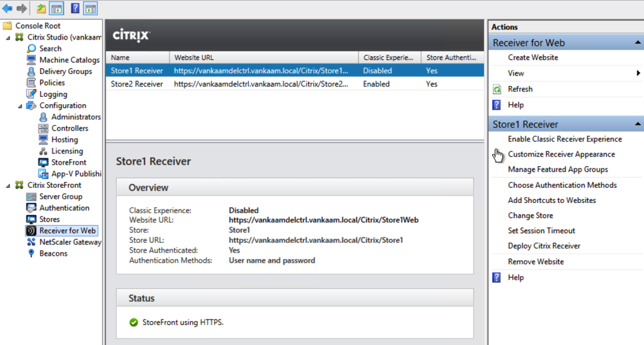The height and width of the screenshot is (345, 644).
Task: Collapse the Store1 Receiver actions section
Action: [638, 124]
